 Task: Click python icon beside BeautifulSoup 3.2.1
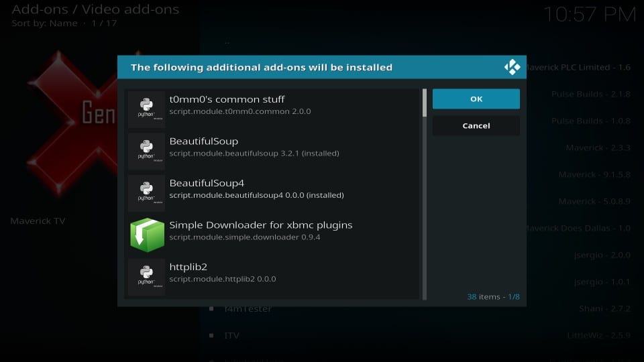coord(147,151)
